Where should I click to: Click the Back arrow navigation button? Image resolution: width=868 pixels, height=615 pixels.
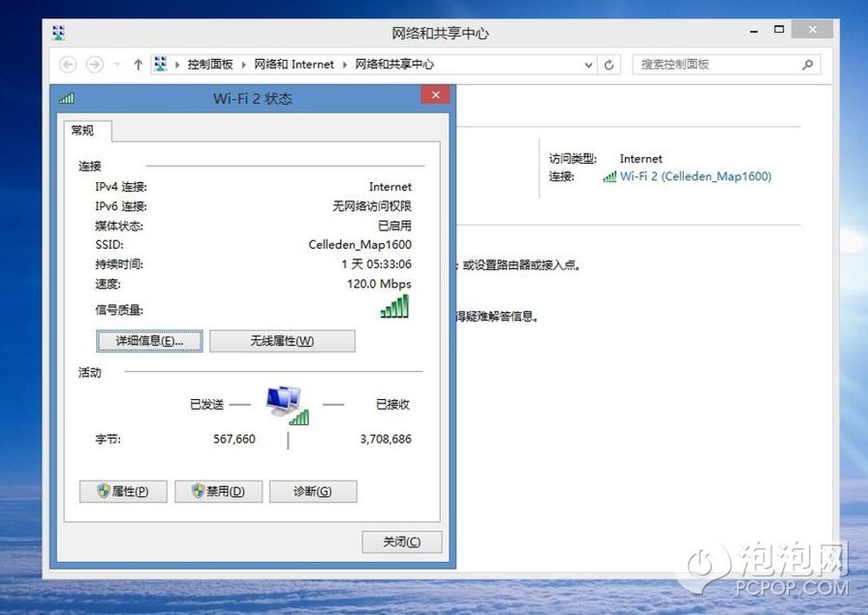(68, 65)
